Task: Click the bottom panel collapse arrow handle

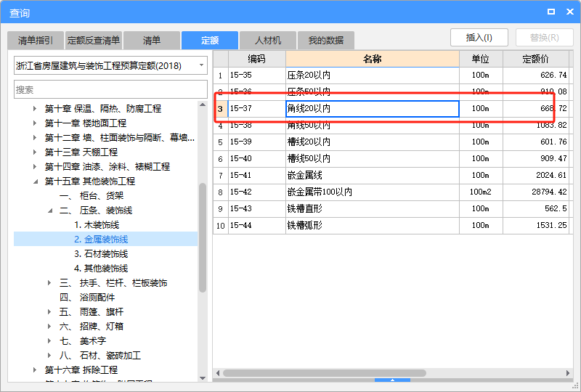Action: click(392, 380)
